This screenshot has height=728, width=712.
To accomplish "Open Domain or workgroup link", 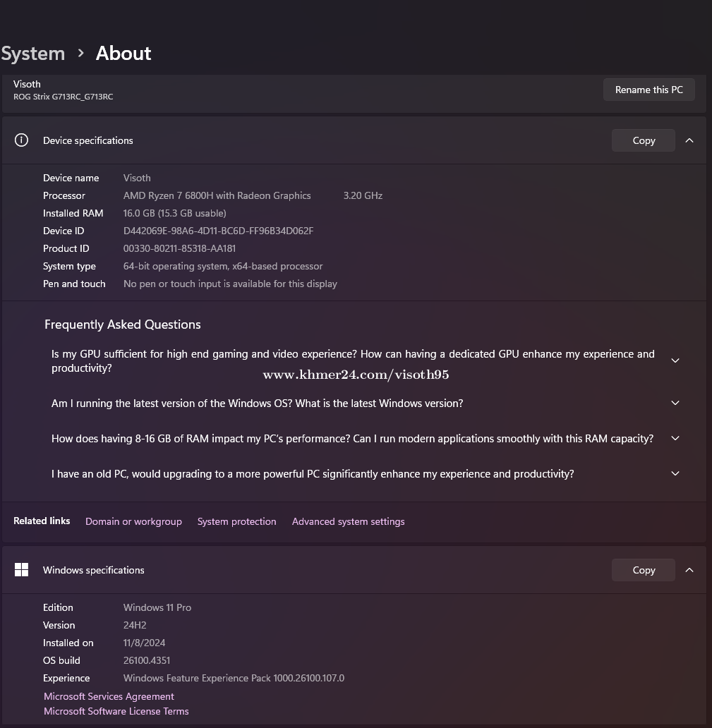I will (x=134, y=521).
